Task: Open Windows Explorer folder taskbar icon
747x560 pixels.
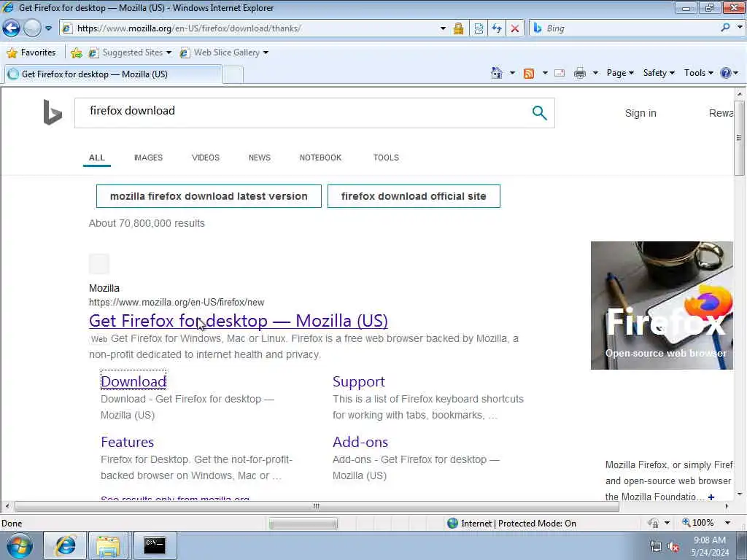Action: click(108, 545)
